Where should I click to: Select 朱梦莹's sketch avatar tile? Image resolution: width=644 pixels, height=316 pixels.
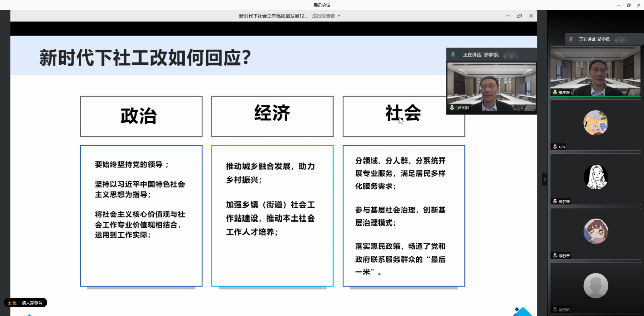pos(595,177)
